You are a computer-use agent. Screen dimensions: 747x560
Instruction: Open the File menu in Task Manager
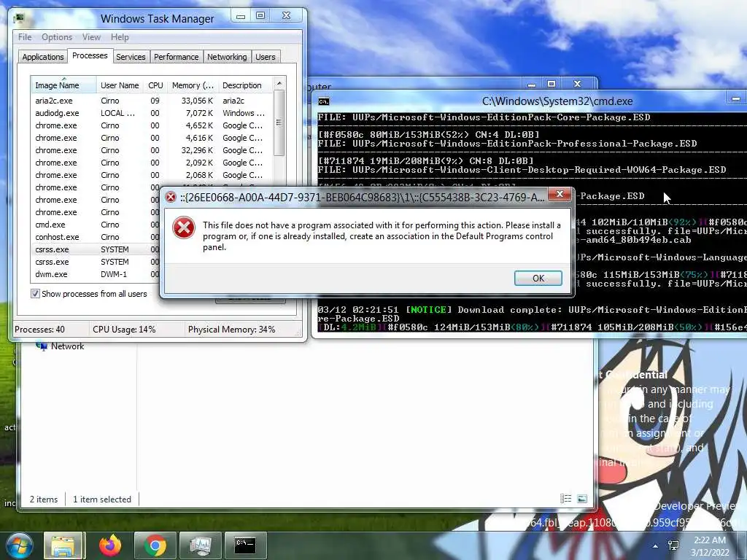tap(25, 37)
